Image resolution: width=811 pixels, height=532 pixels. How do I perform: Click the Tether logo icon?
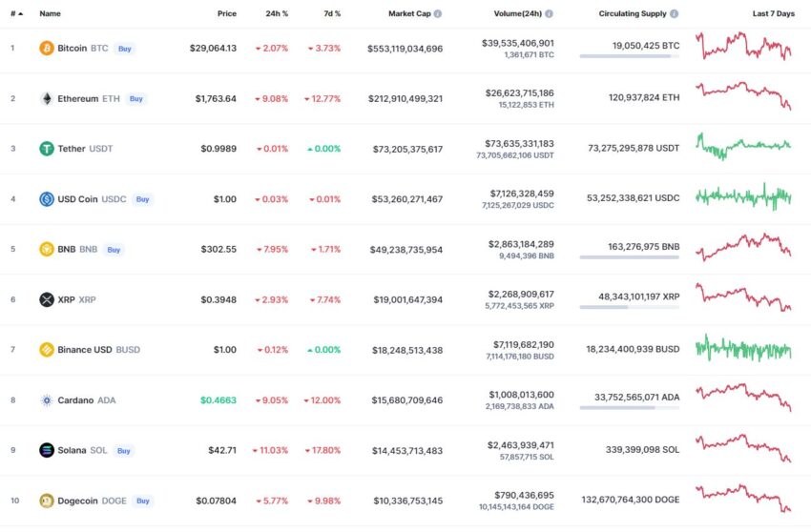point(47,149)
